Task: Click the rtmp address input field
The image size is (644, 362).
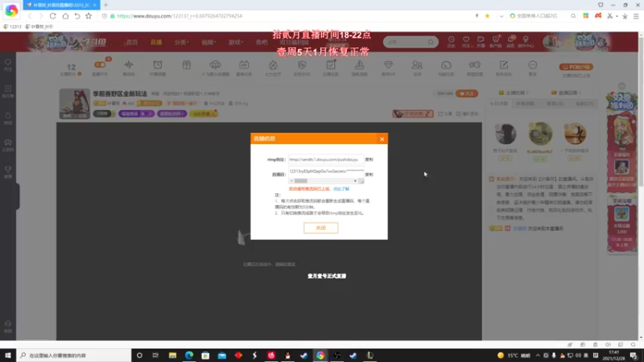Action: (326, 159)
